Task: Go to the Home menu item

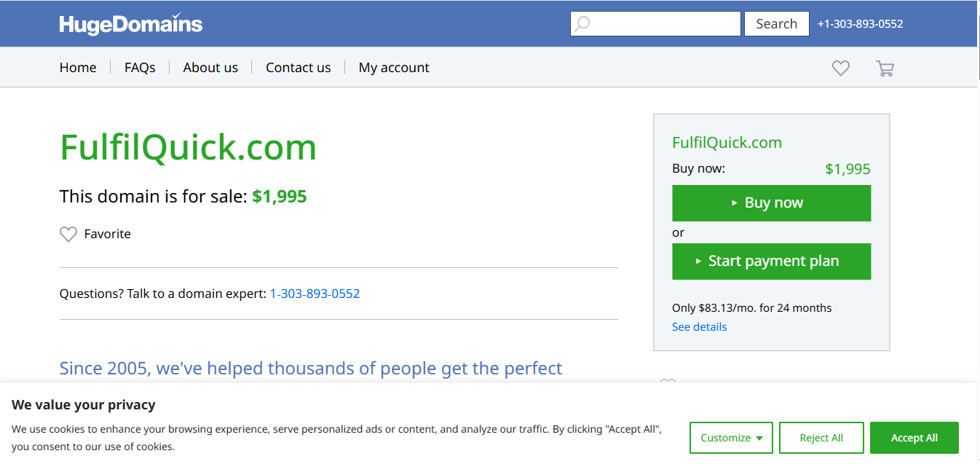Action: (78, 68)
